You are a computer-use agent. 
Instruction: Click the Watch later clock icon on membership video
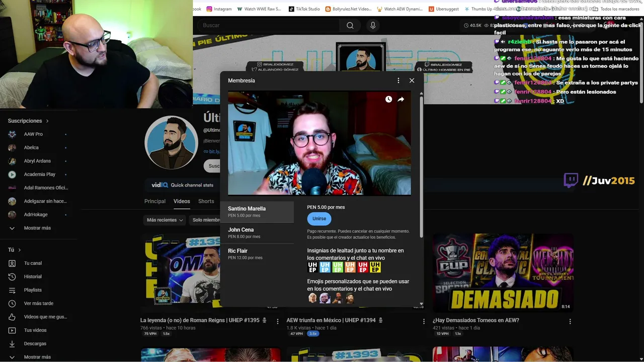point(388,100)
